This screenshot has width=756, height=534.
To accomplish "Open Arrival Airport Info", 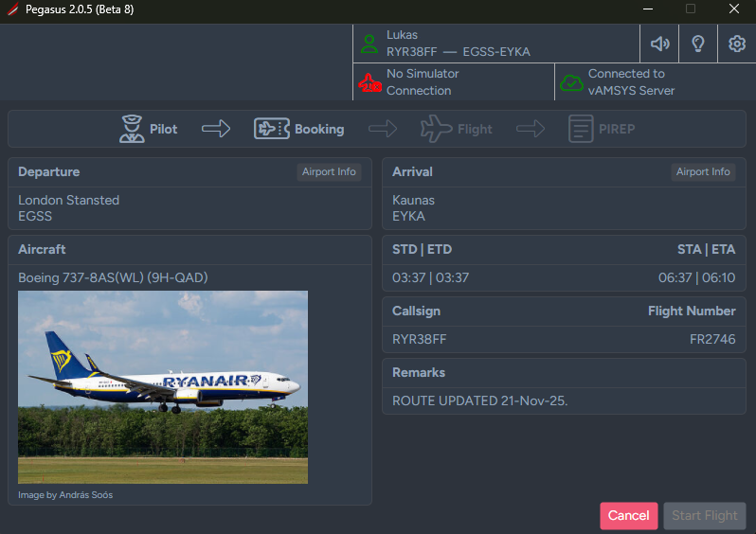I will 703,172.
